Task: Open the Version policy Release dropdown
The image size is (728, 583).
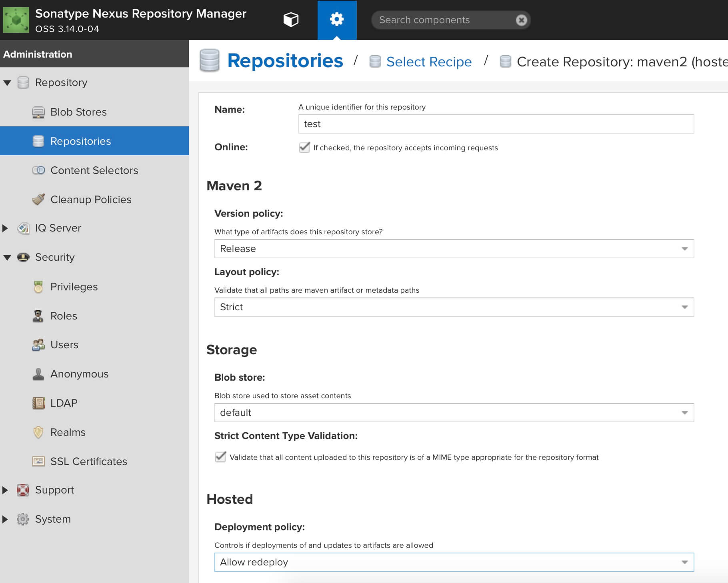Action: pos(454,249)
